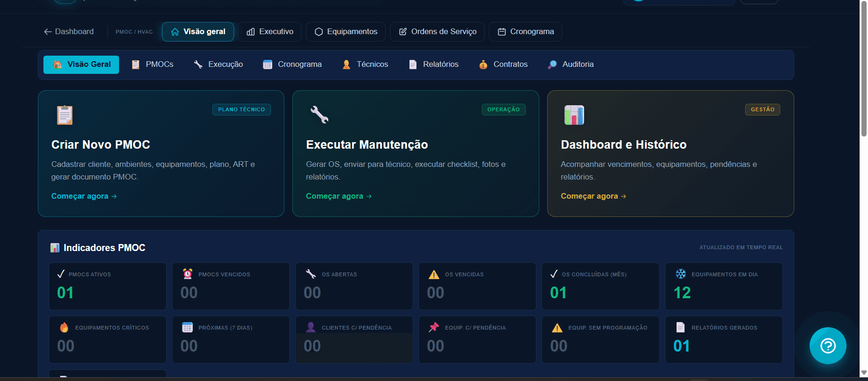Screen dimensions: 868x381
Task: Click the PLANO TÉCNICO badge
Action: (241, 109)
